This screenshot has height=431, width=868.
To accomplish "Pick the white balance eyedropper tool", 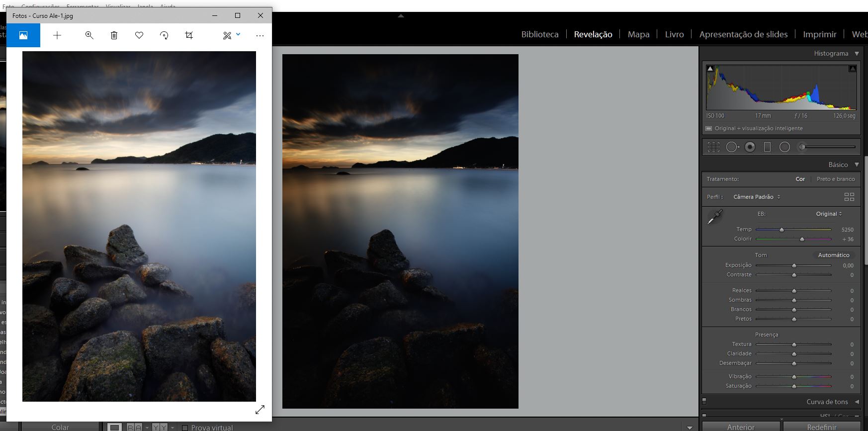I will [715, 217].
